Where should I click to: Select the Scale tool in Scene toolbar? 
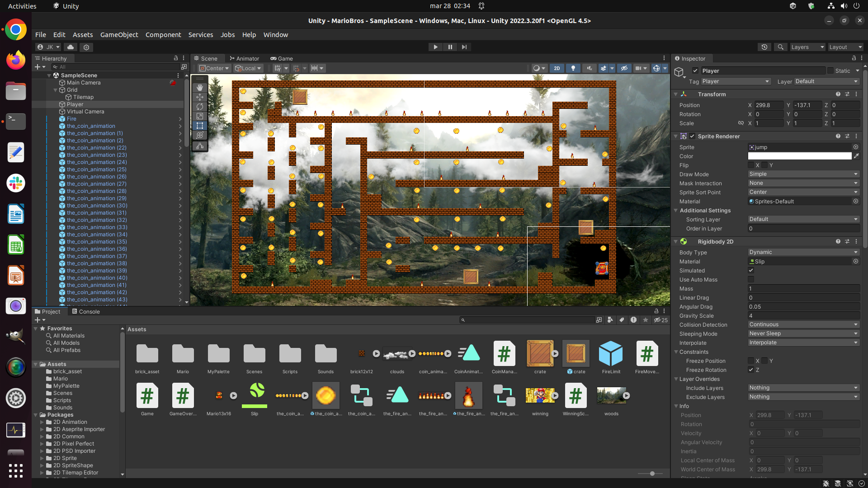[199, 116]
